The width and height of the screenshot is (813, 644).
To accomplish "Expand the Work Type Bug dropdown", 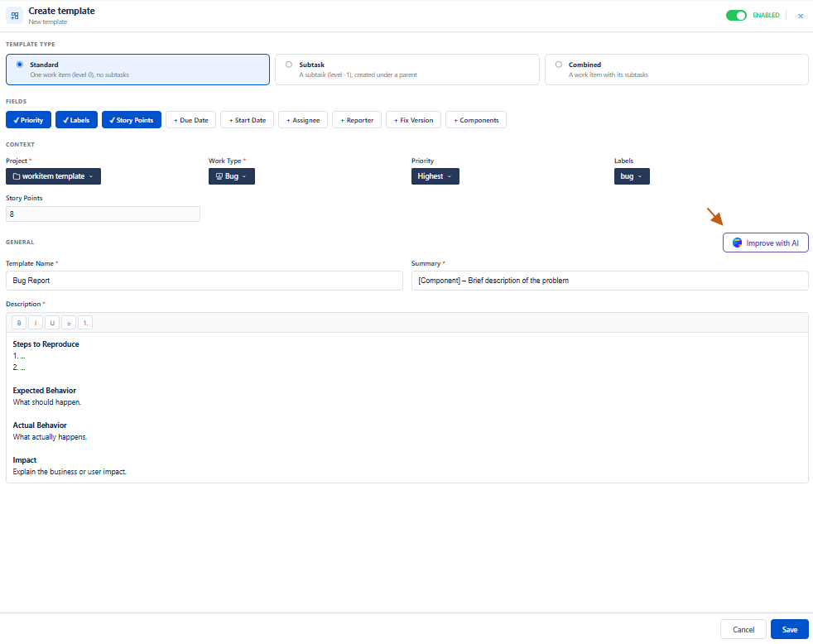I will click(231, 176).
